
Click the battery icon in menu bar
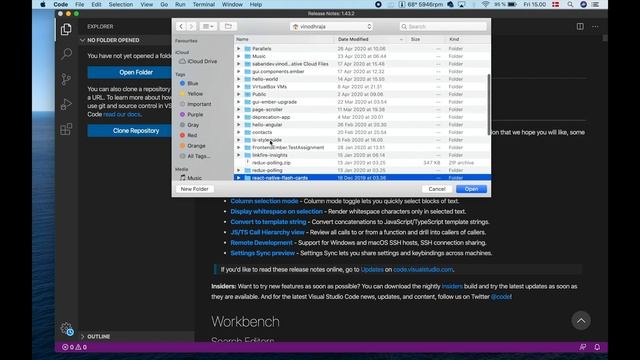point(511,4)
